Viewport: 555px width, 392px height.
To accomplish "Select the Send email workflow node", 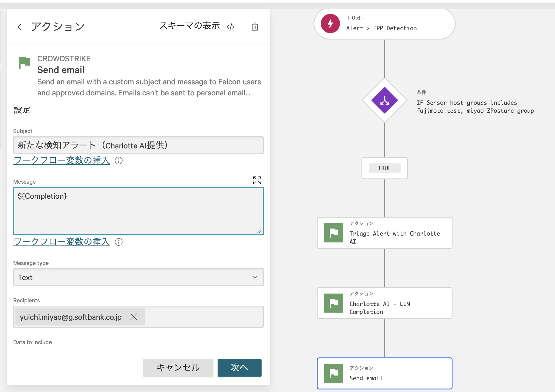I will 384,373.
